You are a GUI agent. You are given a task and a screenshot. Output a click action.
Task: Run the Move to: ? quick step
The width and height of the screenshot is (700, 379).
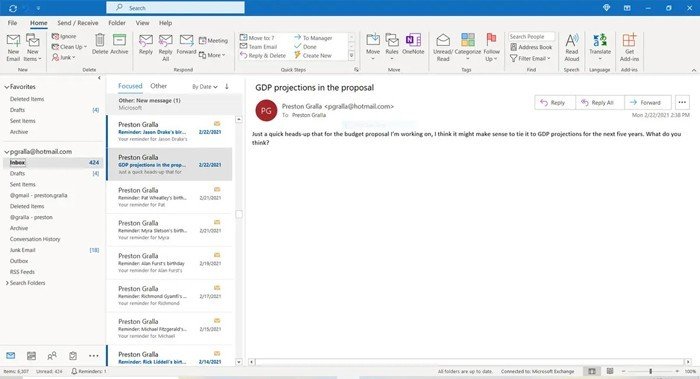(x=257, y=38)
